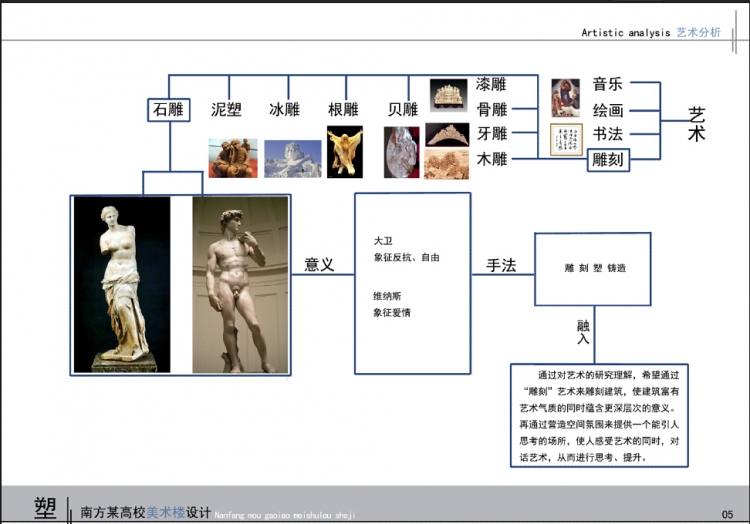Image resolution: width=750 pixels, height=524 pixels.
Task: Click the 书法 label
Action: [607, 133]
